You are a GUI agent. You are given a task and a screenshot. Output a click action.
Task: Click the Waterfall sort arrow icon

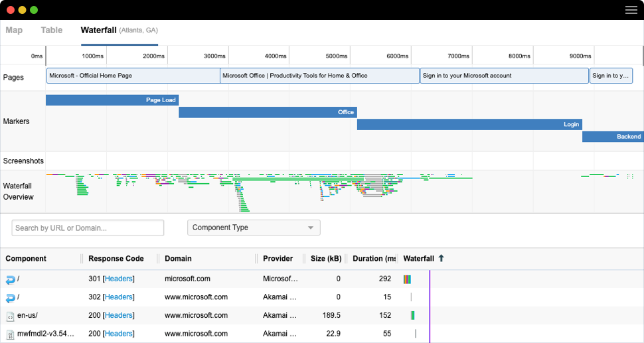click(441, 258)
